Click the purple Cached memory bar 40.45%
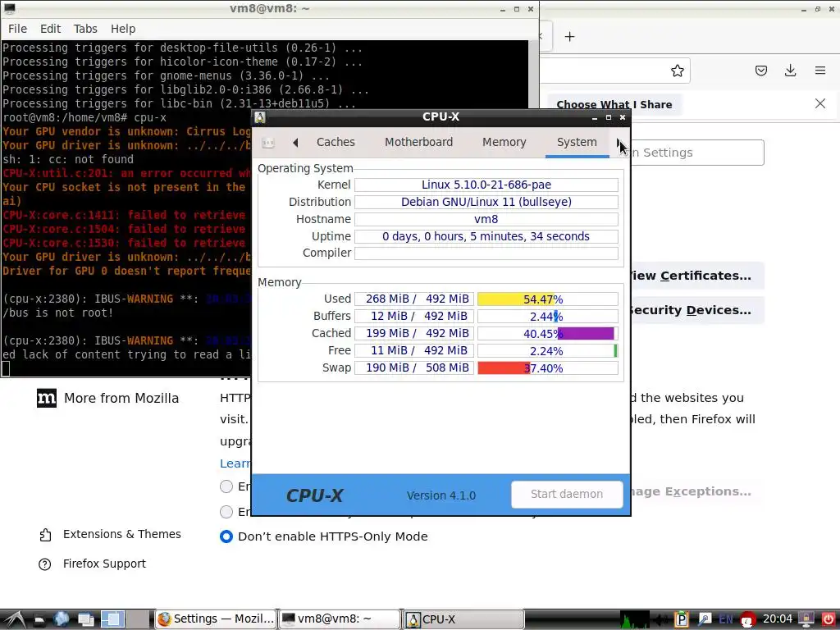The image size is (840, 630). pos(547,333)
